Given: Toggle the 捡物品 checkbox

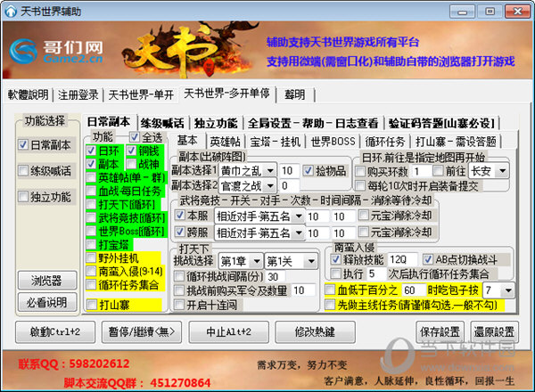Looking at the screenshot, I should [x=309, y=170].
